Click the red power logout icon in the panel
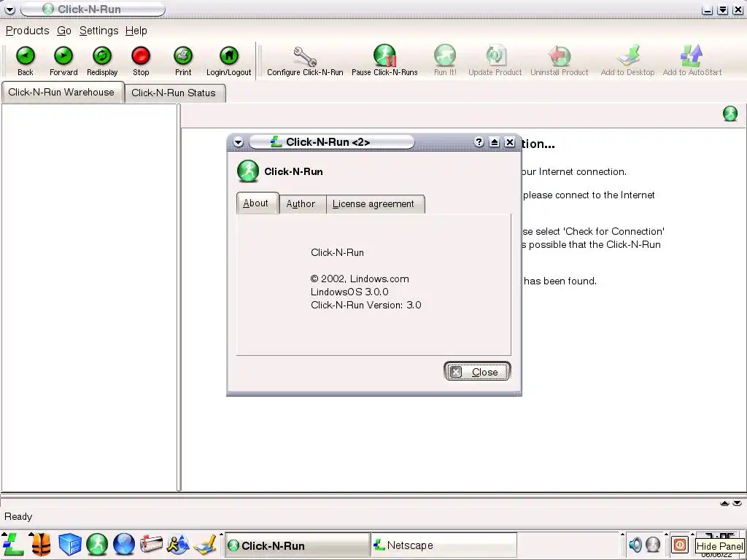The height and width of the screenshot is (560, 747). [680, 544]
